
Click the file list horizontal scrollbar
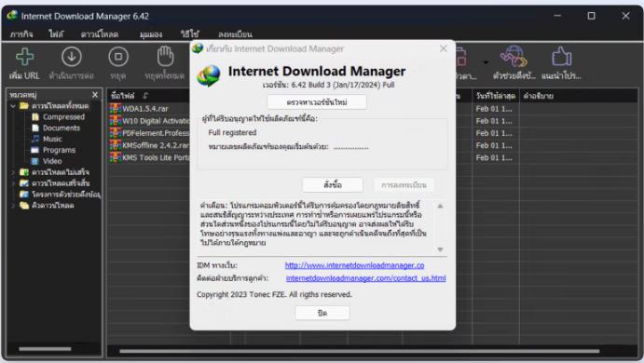pyautogui.click(x=360, y=351)
